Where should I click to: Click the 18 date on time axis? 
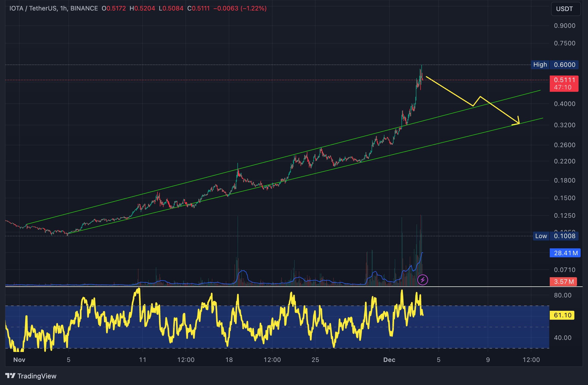pos(229,360)
